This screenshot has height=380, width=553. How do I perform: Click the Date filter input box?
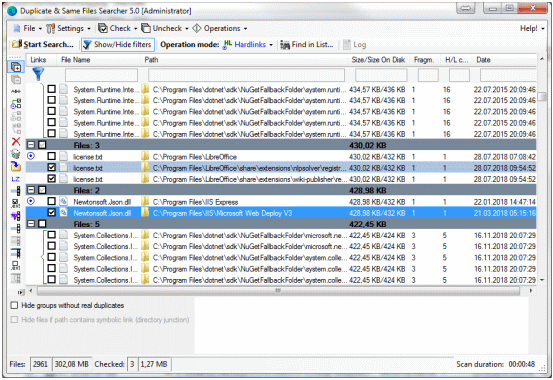click(x=508, y=75)
